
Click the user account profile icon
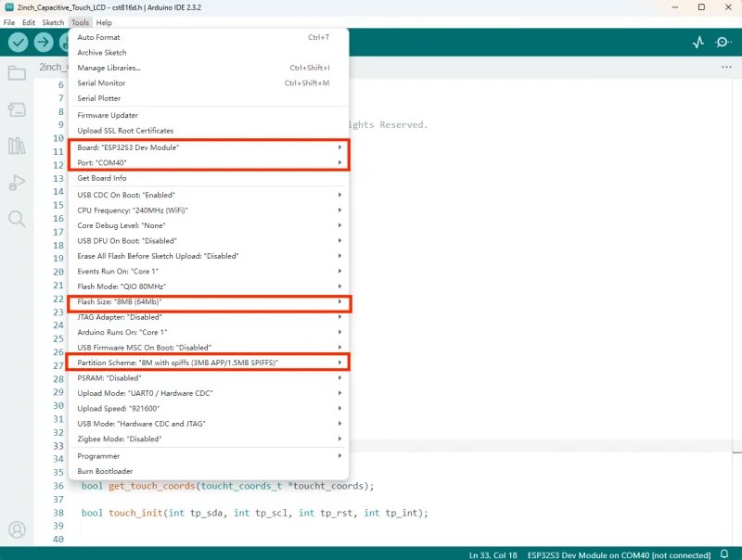17,529
